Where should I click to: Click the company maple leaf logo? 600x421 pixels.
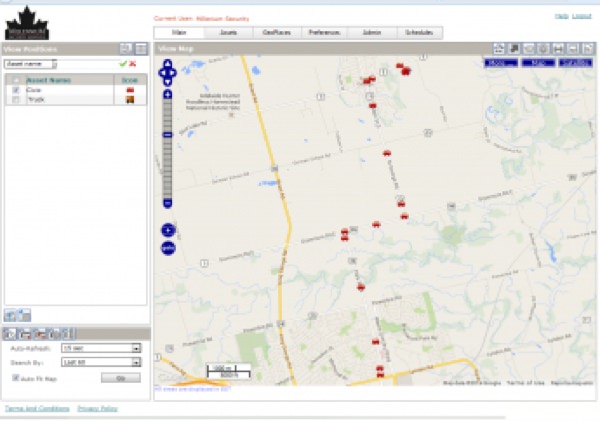pyautogui.click(x=27, y=23)
